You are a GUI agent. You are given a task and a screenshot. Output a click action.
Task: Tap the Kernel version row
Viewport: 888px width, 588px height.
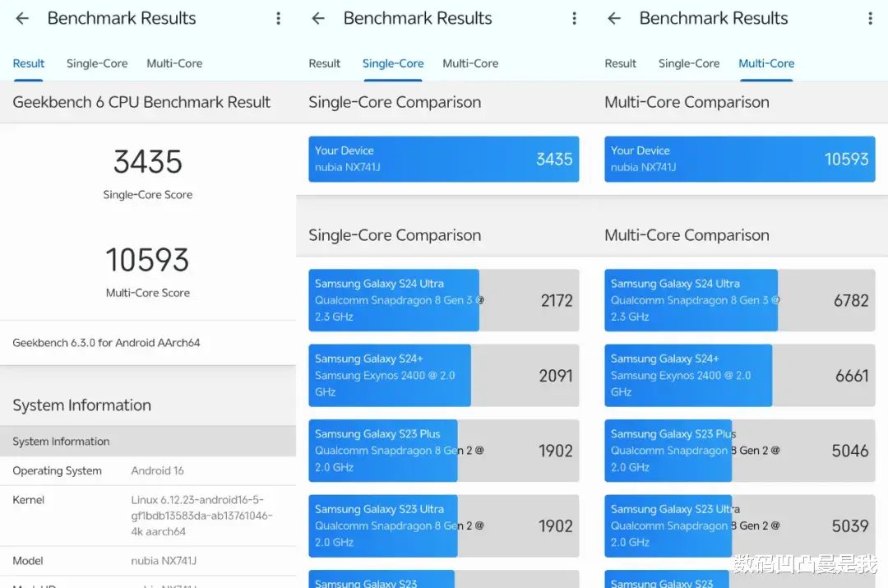[148, 516]
